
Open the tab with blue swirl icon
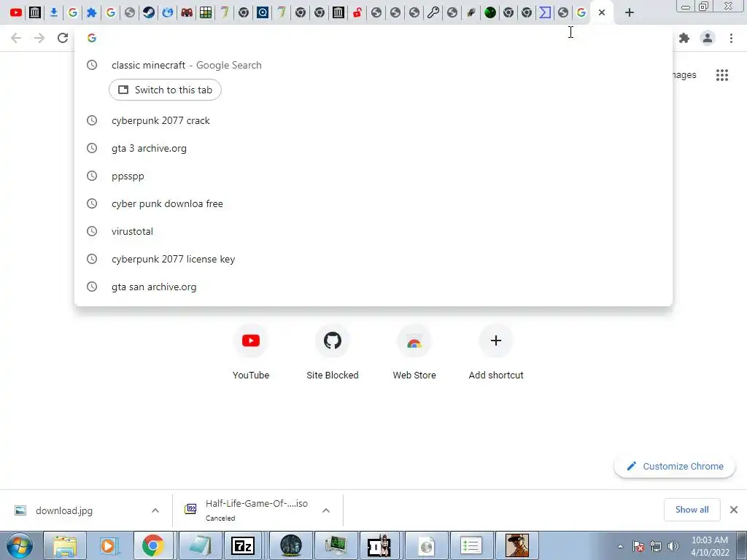168,12
